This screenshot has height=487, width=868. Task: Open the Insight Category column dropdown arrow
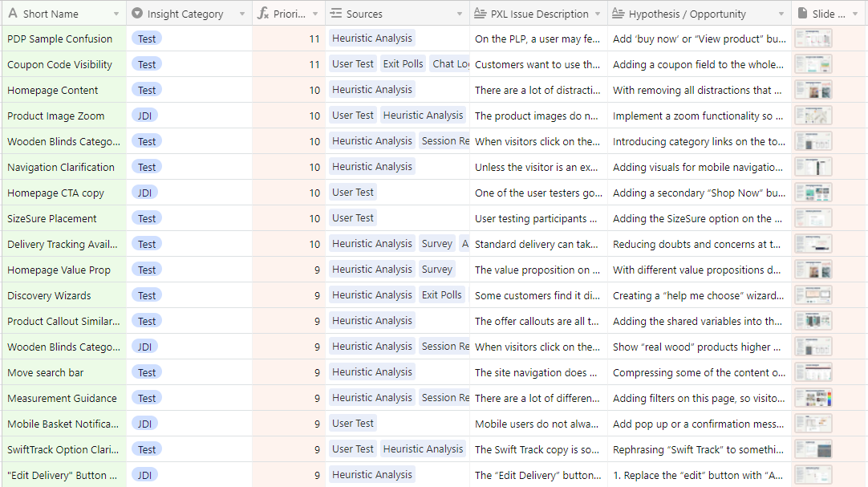coord(242,14)
